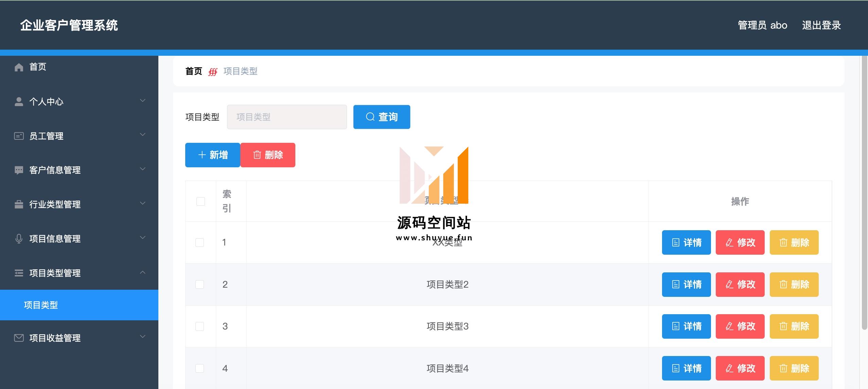The width and height of the screenshot is (868, 389).
Task: Open the 项目收益管理 menu item
Action: point(79,338)
